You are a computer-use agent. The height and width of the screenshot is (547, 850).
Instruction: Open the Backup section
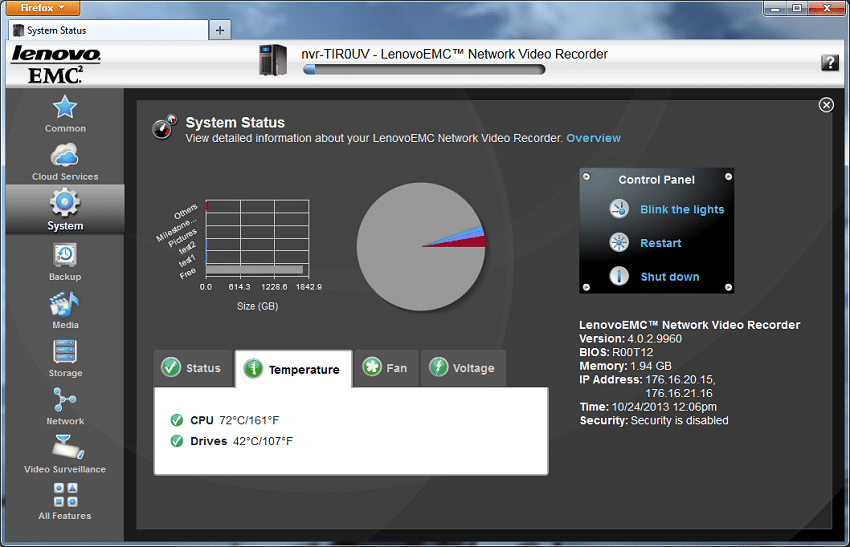65,262
